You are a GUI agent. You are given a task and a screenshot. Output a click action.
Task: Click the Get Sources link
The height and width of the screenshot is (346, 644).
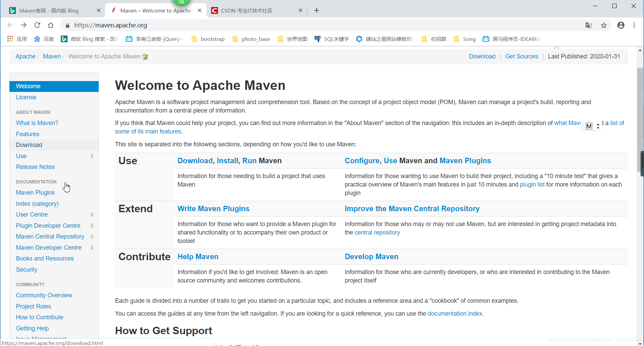tap(522, 56)
